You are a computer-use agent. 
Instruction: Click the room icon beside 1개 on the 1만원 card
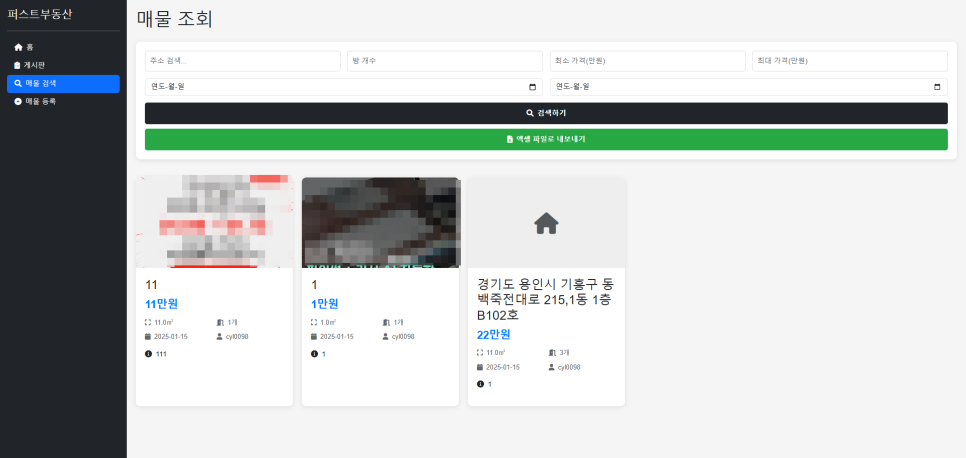[x=386, y=322]
